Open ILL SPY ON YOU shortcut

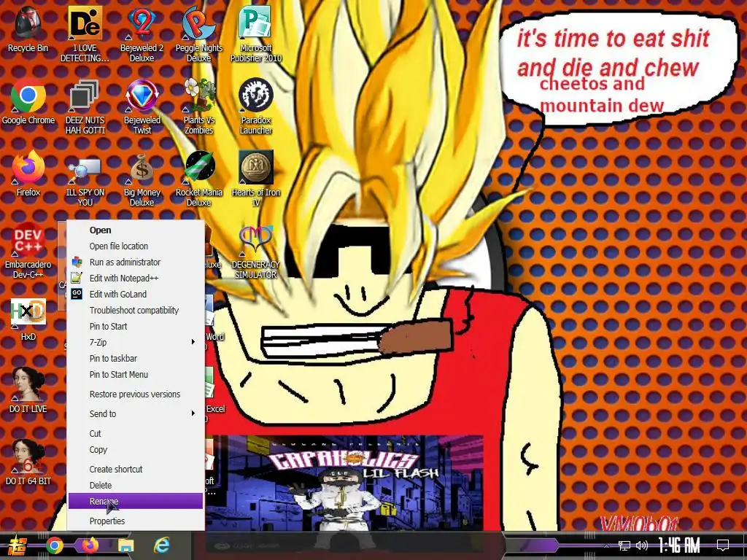click(x=85, y=179)
